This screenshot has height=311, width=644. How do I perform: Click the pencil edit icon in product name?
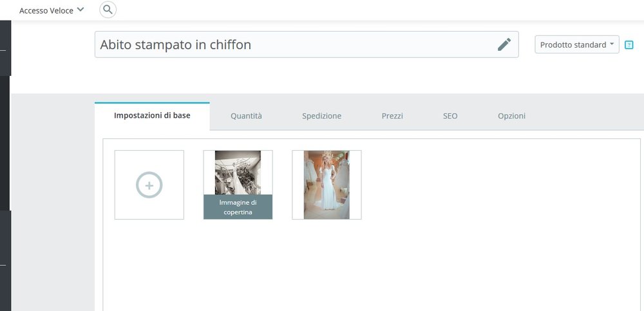[504, 44]
